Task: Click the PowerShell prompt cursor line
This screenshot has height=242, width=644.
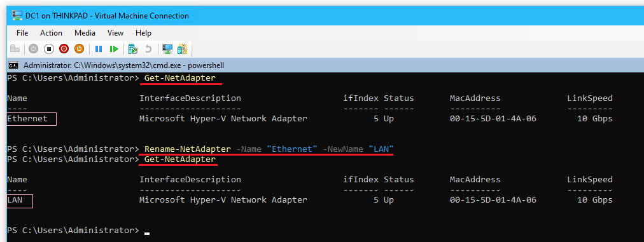Action: (78, 231)
